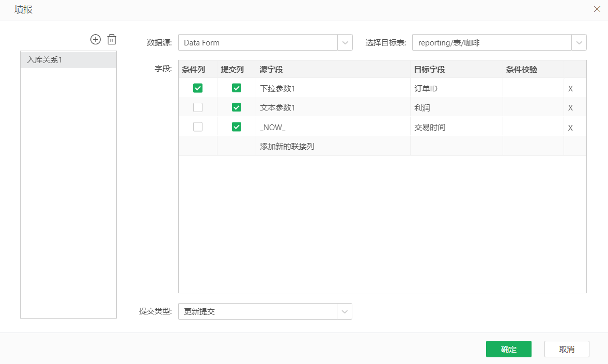Uncheck 提交列 for _NOW_ row
608x364 pixels.
237,127
